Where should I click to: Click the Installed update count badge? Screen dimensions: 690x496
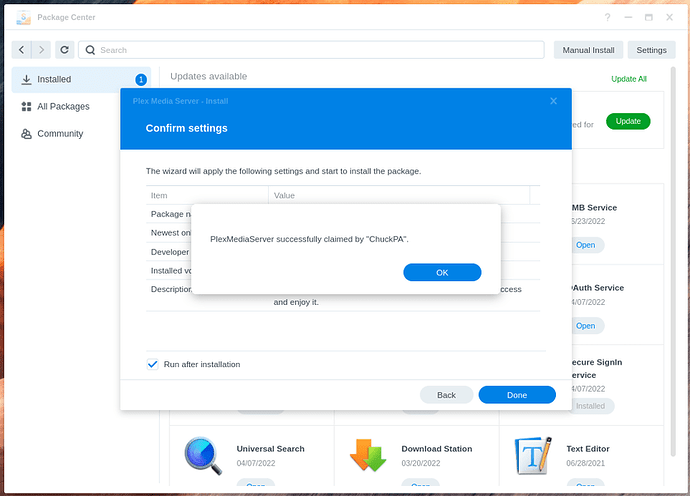pos(141,80)
